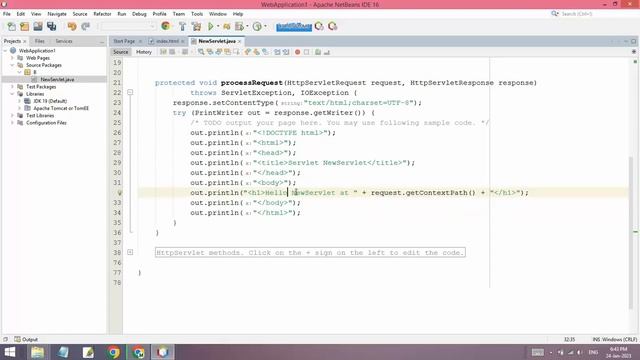Open the browser selector Chrome icon
The width and height of the screenshot is (640, 360).
165,26
